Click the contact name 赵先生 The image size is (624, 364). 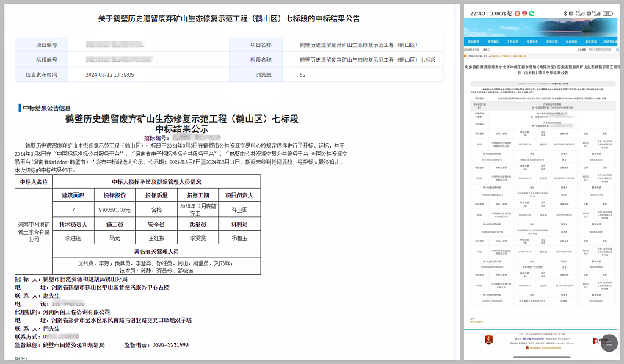[51, 296]
